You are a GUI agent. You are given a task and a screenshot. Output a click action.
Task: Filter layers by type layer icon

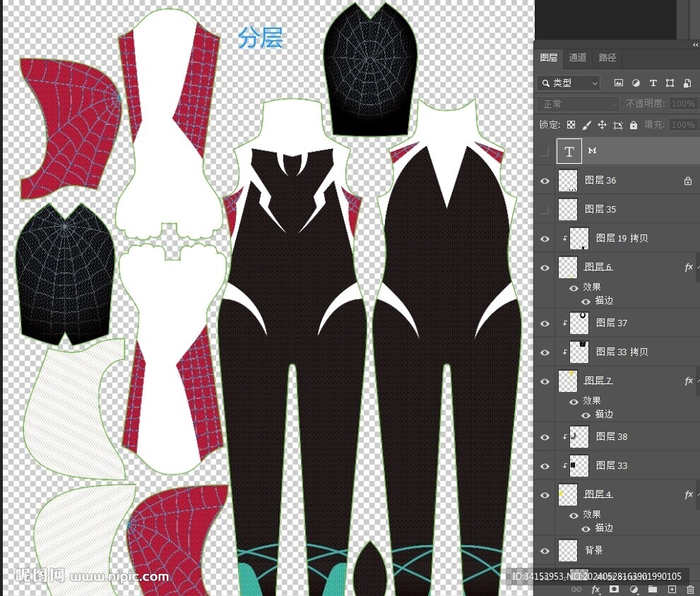653,83
